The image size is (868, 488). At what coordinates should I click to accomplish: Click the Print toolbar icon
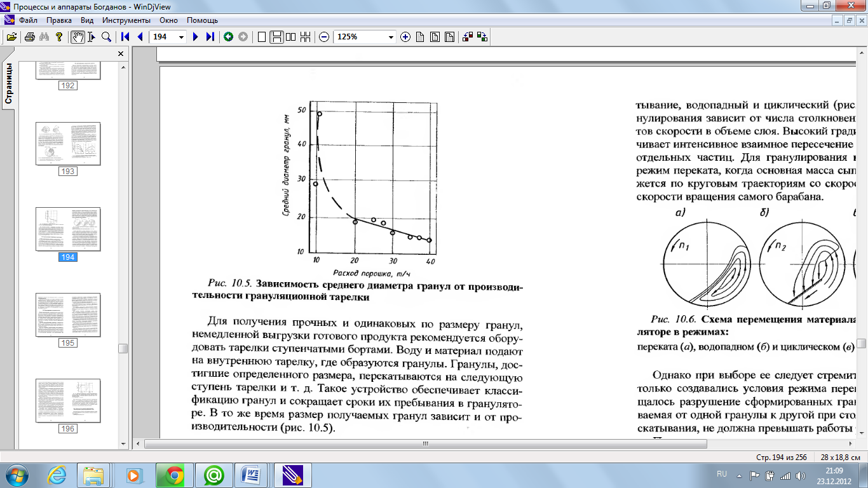point(29,37)
